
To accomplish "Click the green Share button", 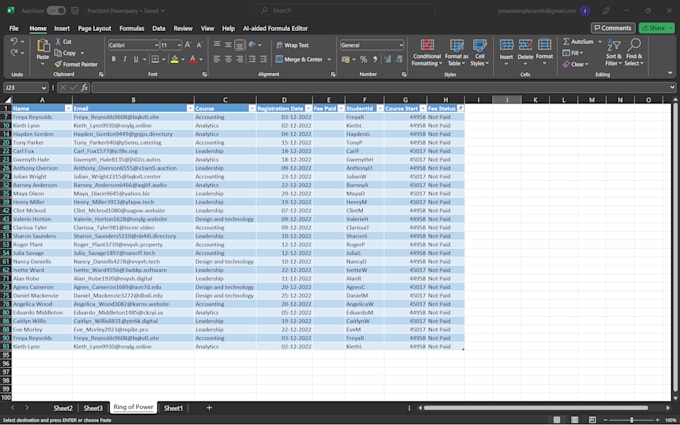I will pos(656,28).
